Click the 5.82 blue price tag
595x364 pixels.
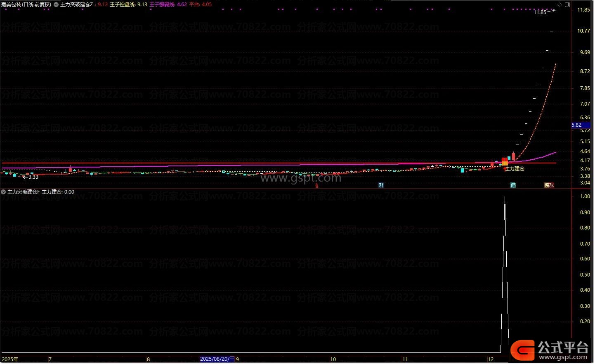tap(577, 125)
